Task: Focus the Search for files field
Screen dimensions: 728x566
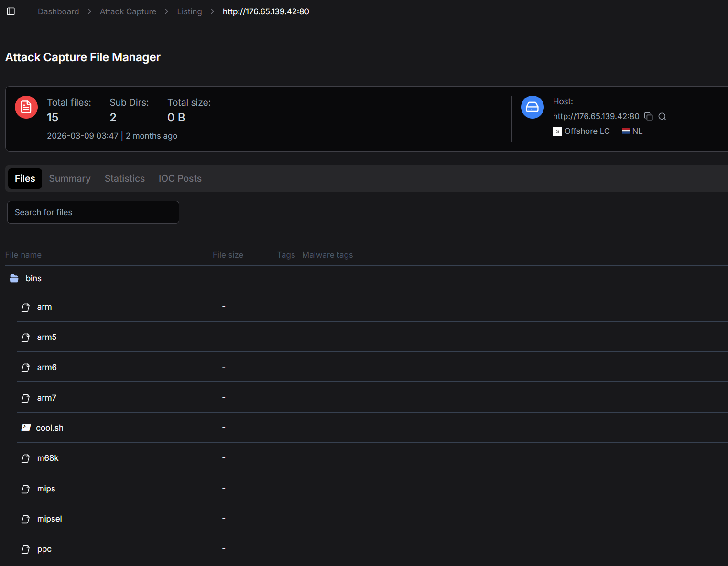Action: [93, 212]
